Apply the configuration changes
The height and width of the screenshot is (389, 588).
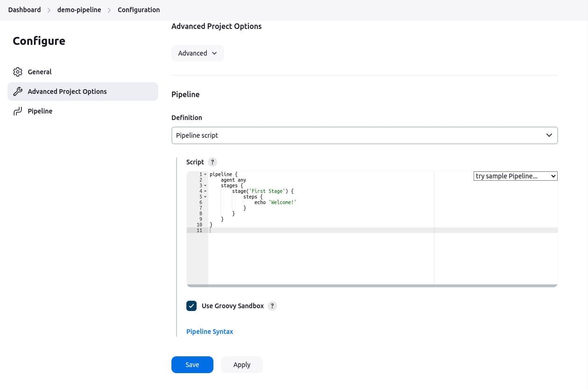[242, 365]
